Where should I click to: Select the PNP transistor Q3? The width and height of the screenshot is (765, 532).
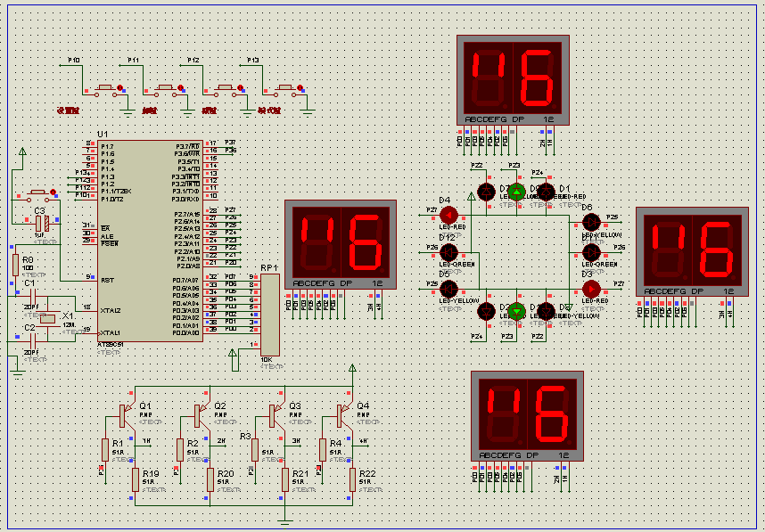pos(277,415)
